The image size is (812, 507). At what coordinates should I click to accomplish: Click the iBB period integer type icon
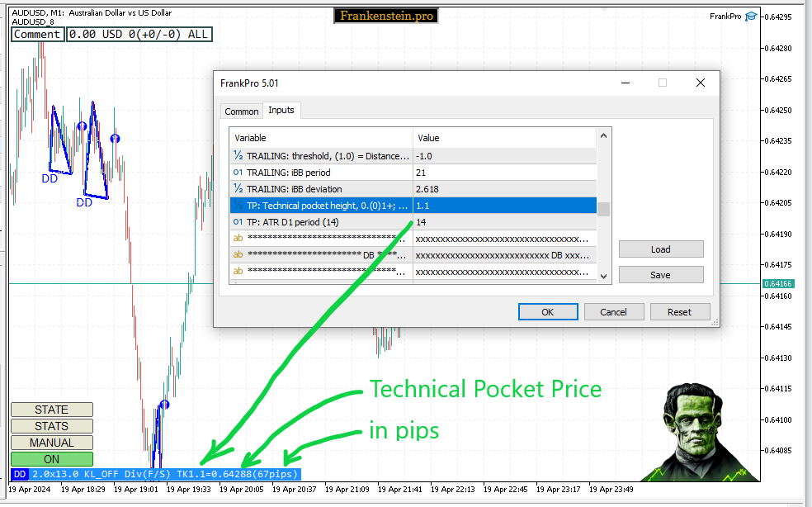[x=238, y=173]
